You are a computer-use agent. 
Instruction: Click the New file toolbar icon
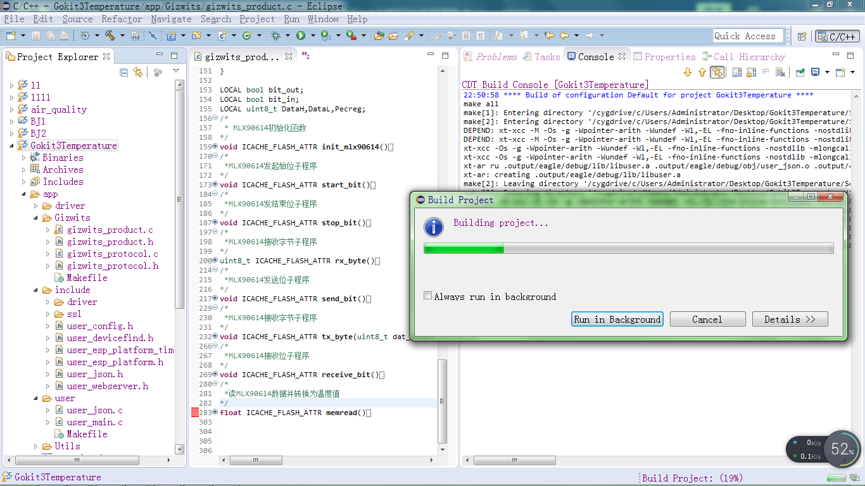tap(10, 36)
